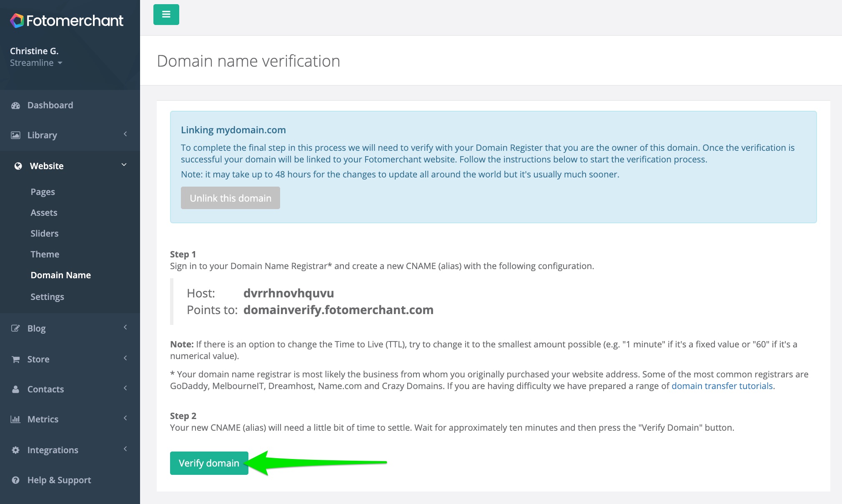Click the Verify domain button
Viewport: 842px width, 504px height.
(209, 463)
